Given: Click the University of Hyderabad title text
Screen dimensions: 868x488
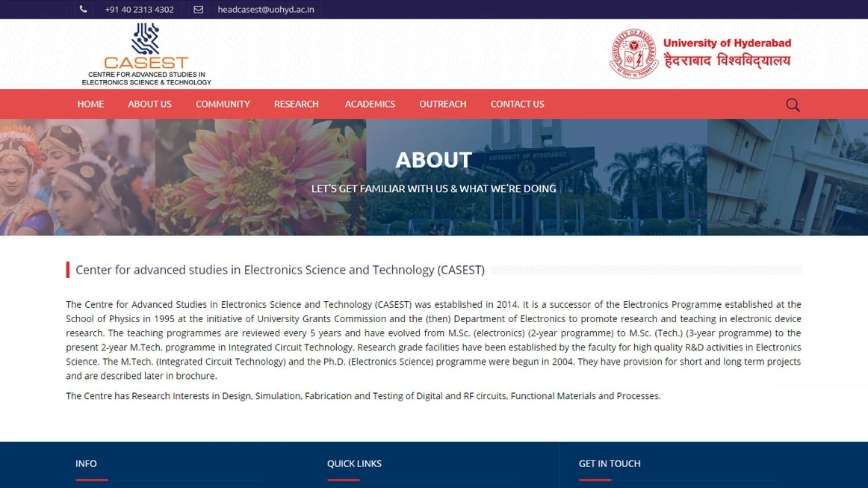Looking at the screenshot, I should point(727,43).
